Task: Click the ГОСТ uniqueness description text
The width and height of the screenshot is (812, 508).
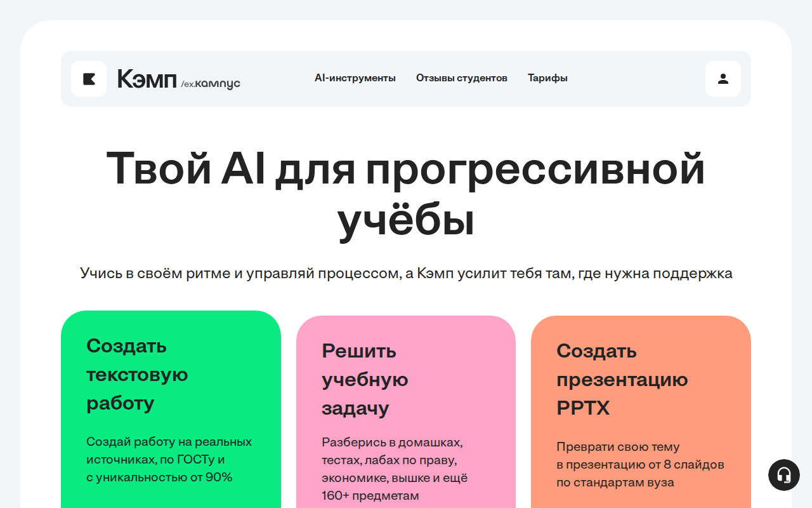Action: 169,459
